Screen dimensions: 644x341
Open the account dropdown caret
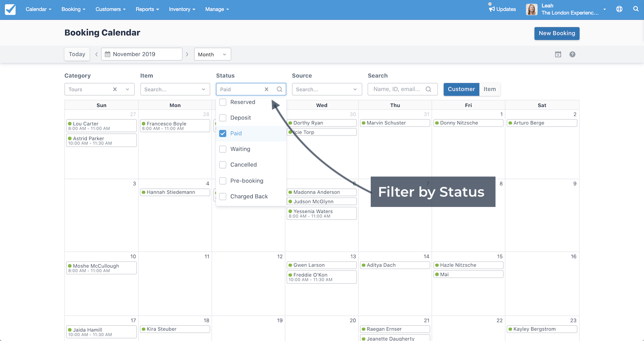tap(605, 9)
